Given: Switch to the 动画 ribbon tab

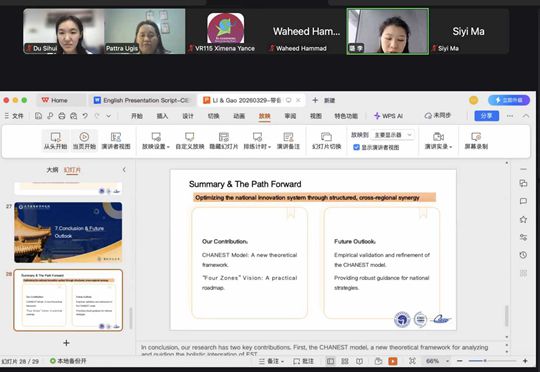Looking at the screenshot, I should click(x=239, y=116).
